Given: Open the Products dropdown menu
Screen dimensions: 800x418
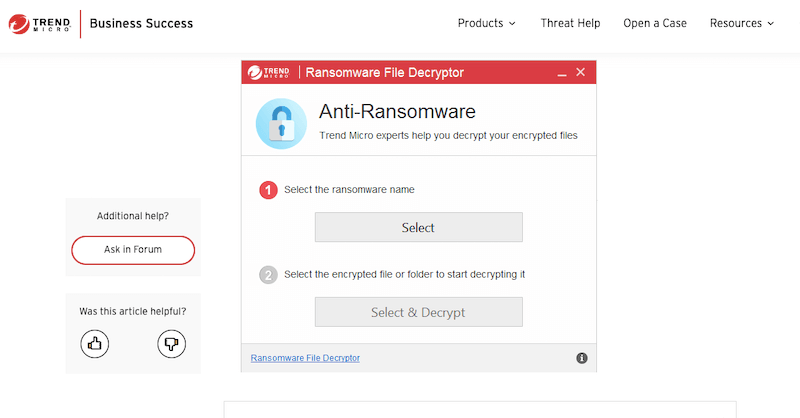Looking at the screenshot, I should (x=486, y=23).
